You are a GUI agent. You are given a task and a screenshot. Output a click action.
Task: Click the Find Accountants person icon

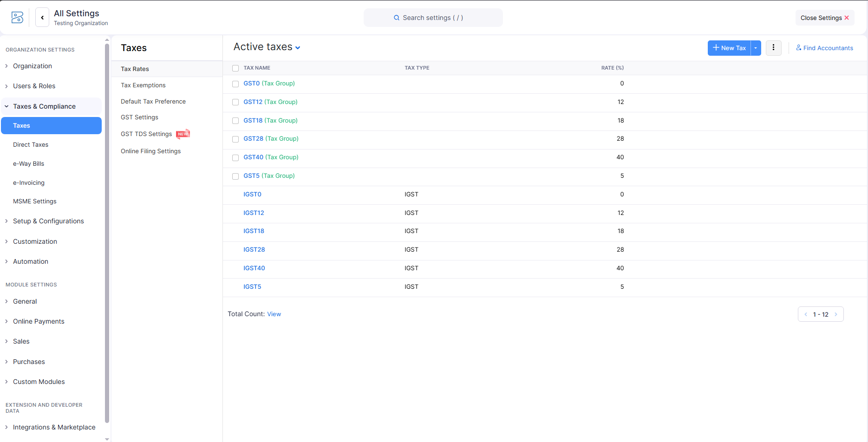coord(798,48)
